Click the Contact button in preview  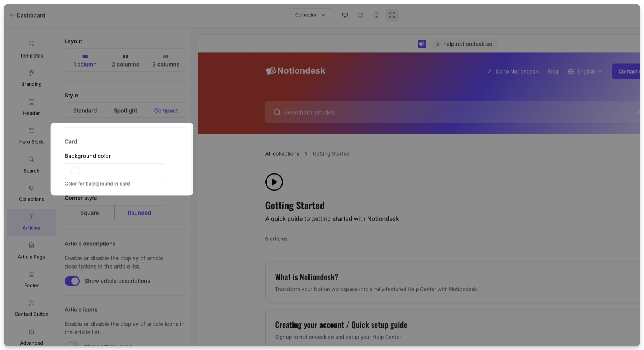[626, 72]
